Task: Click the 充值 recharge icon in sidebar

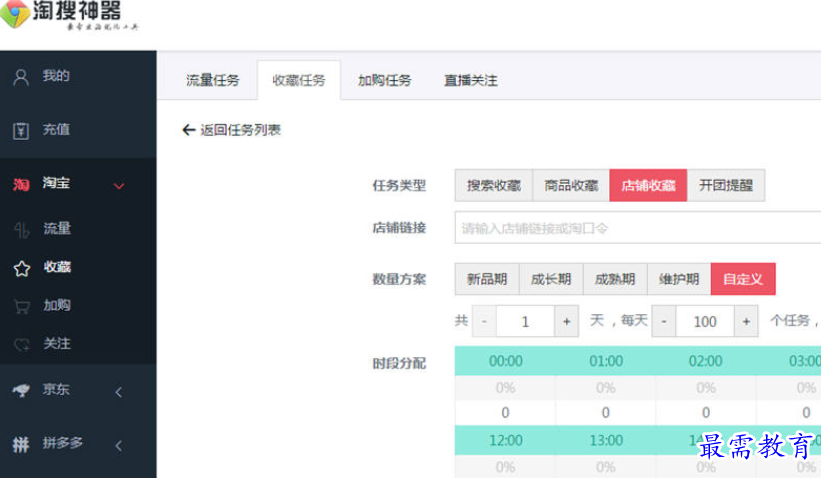Action: [21, 130]
